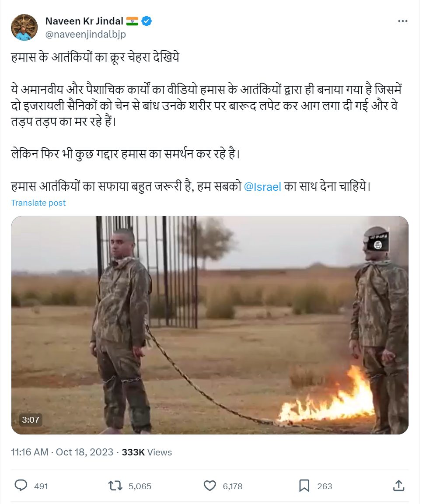Click the share upload icon

[399, 485]
